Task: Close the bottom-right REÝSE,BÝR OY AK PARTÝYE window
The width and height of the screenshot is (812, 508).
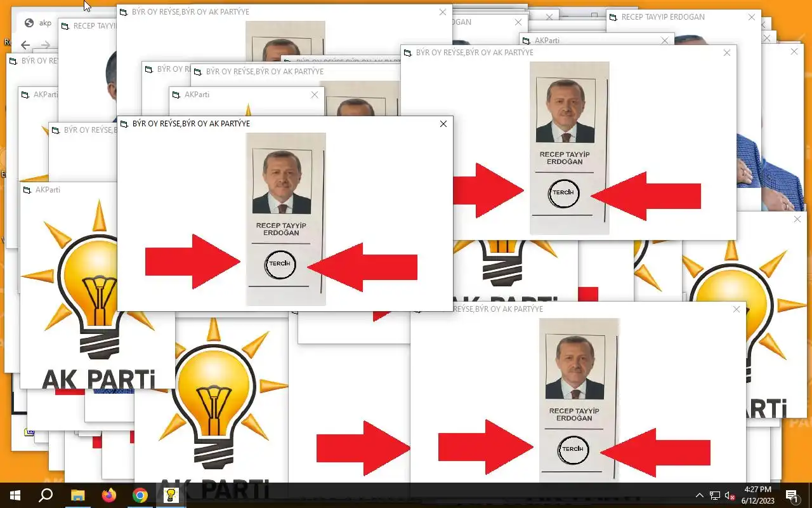Action: tap(737, 309)
